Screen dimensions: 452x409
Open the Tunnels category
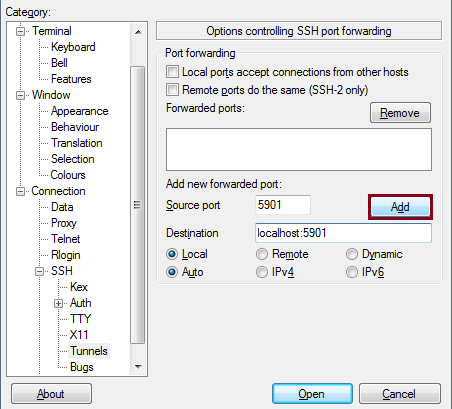pos(89,351)
